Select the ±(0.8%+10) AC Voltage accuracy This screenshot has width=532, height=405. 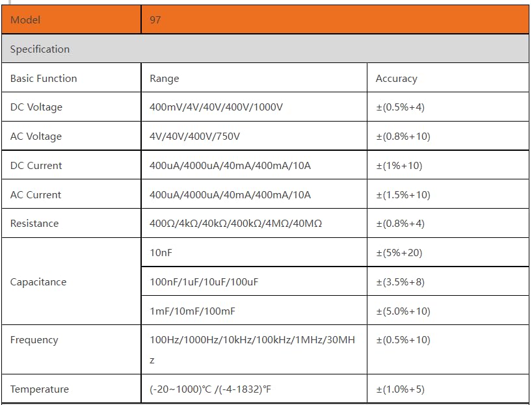[x=403, y=137]
